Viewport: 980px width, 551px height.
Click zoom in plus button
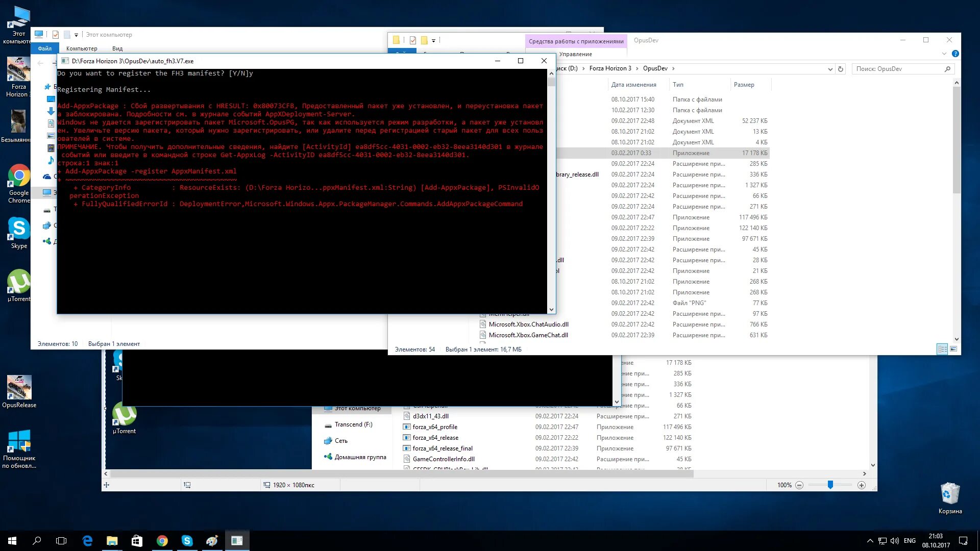pyautogui.click(x=862, y=485)
